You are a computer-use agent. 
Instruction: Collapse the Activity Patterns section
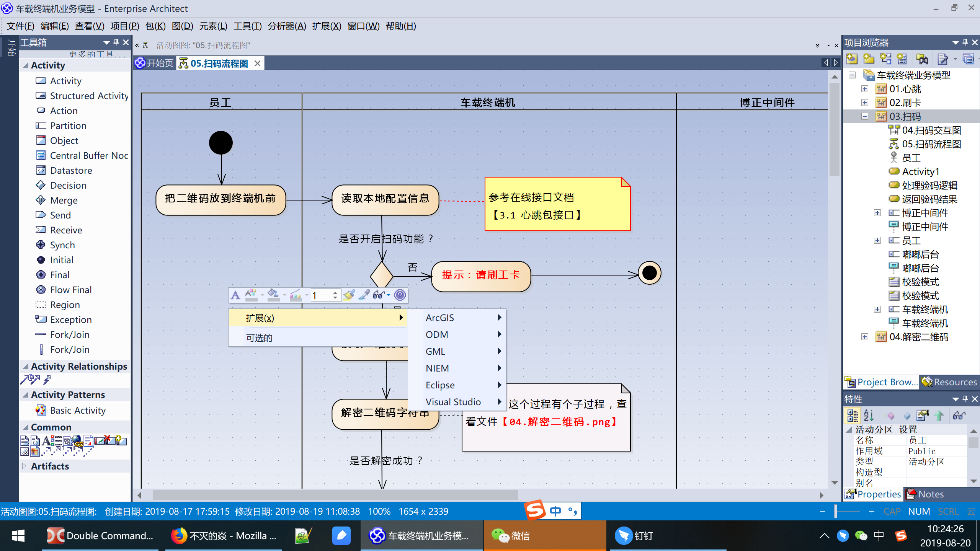pos(26,395)
